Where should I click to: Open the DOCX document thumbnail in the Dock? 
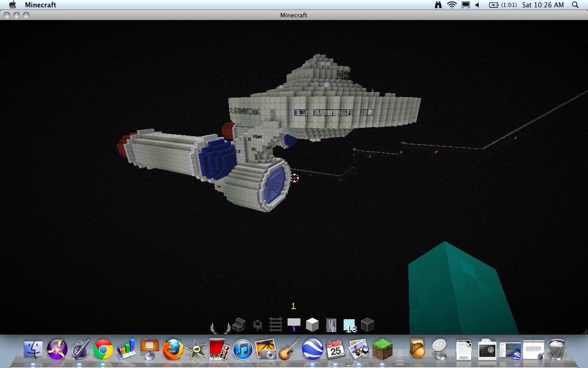click(464, 351)
